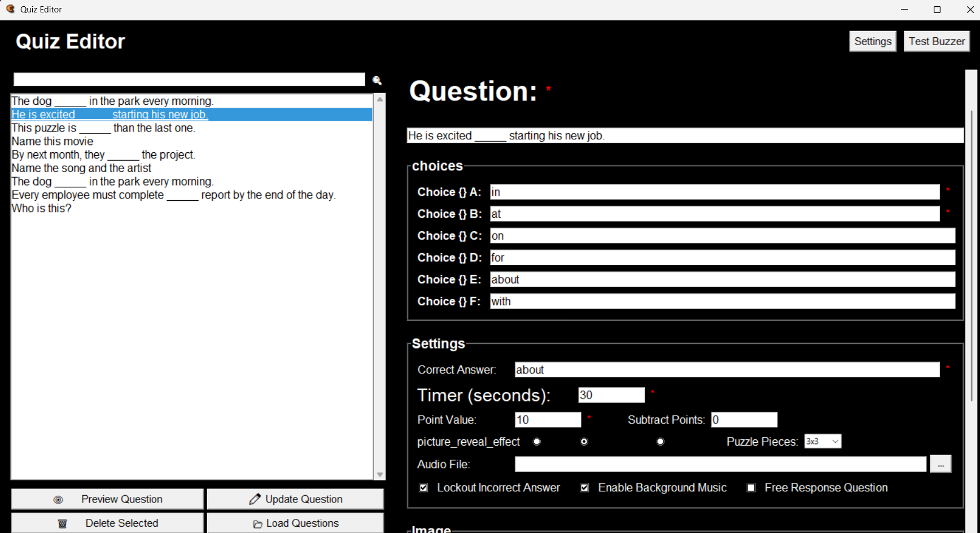The width and height of the screenshot is (980, 533).
Task: Click the Load Questions button
Action: point(295,523)
